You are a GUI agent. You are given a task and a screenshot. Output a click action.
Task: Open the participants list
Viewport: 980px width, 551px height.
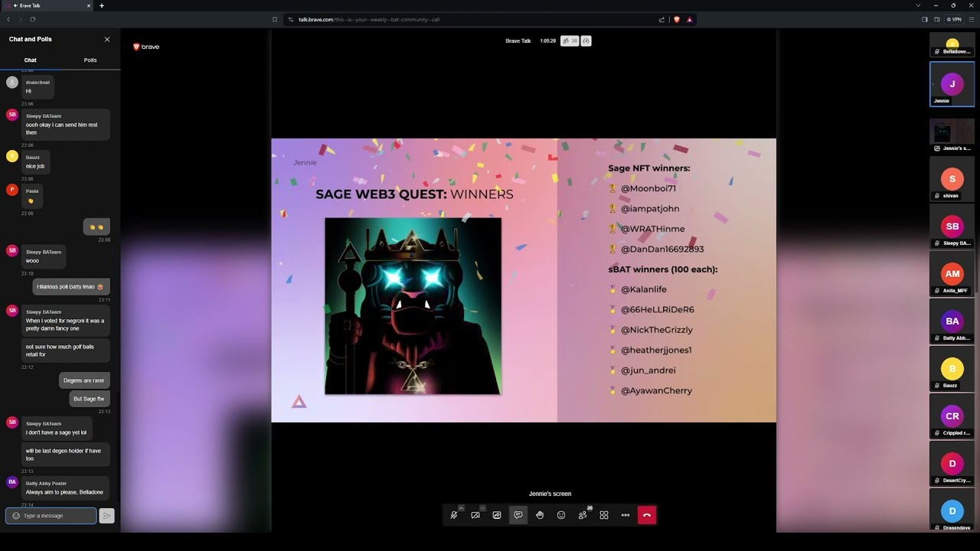coord(583,515)
